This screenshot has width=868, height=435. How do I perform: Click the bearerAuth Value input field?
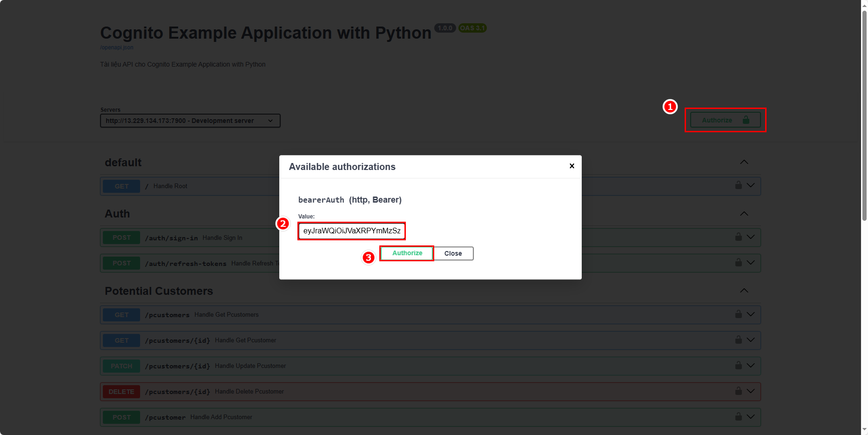coord(351,231)
